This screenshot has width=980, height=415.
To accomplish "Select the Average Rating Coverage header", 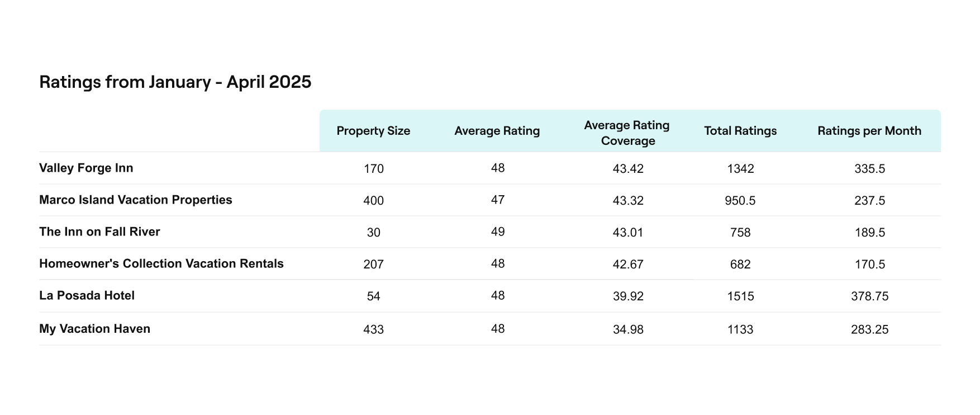I will [627, 133].
